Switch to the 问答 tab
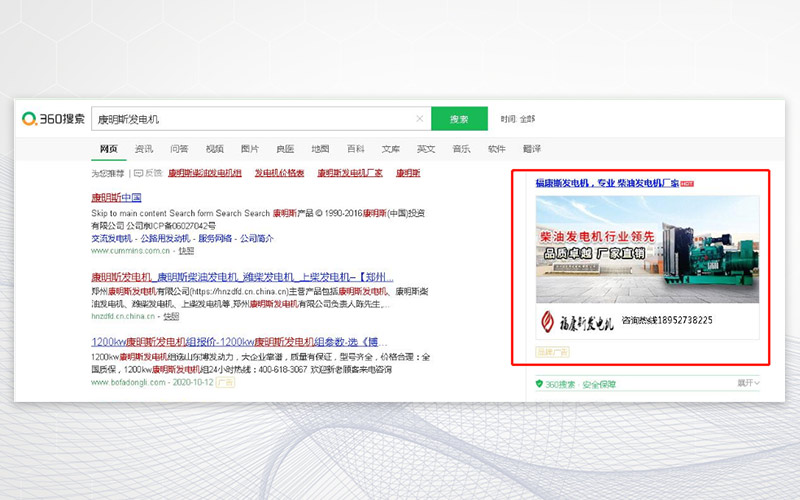Image resolution: width=800 pixels, height=500 pixels. click(x=179, y=149)
